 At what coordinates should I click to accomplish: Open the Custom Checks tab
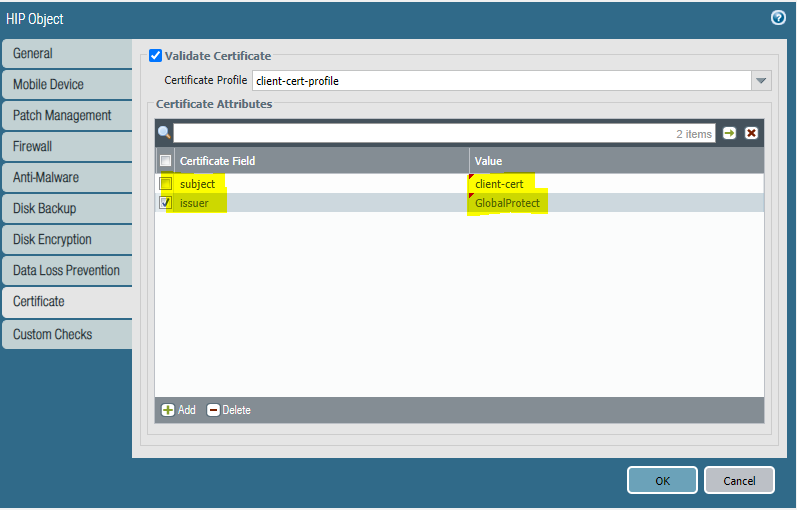click(67, 334)
